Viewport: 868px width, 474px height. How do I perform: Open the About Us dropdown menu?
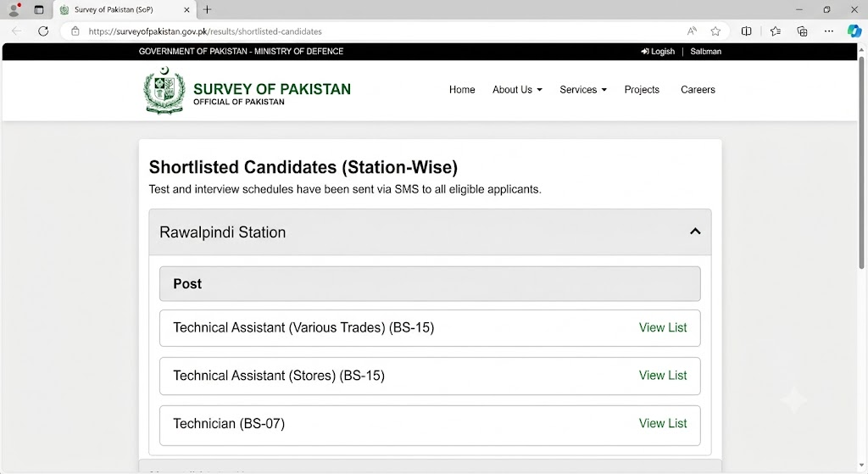click(517, 90)
